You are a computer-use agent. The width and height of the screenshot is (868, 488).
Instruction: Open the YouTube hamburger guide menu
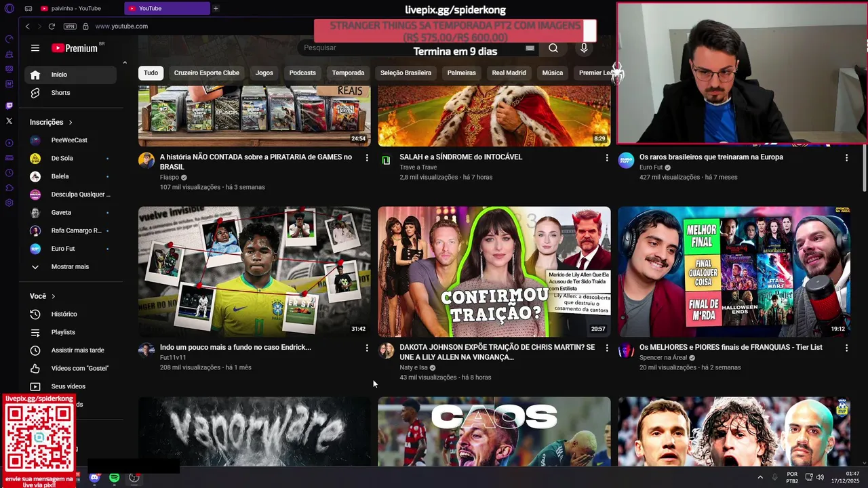[35, 48]
